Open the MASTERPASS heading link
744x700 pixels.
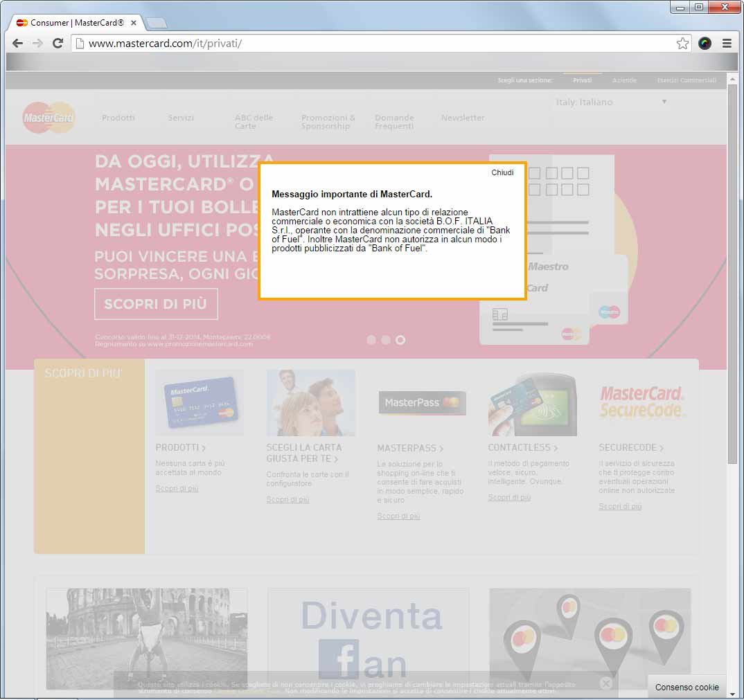(x=410, y=449)
